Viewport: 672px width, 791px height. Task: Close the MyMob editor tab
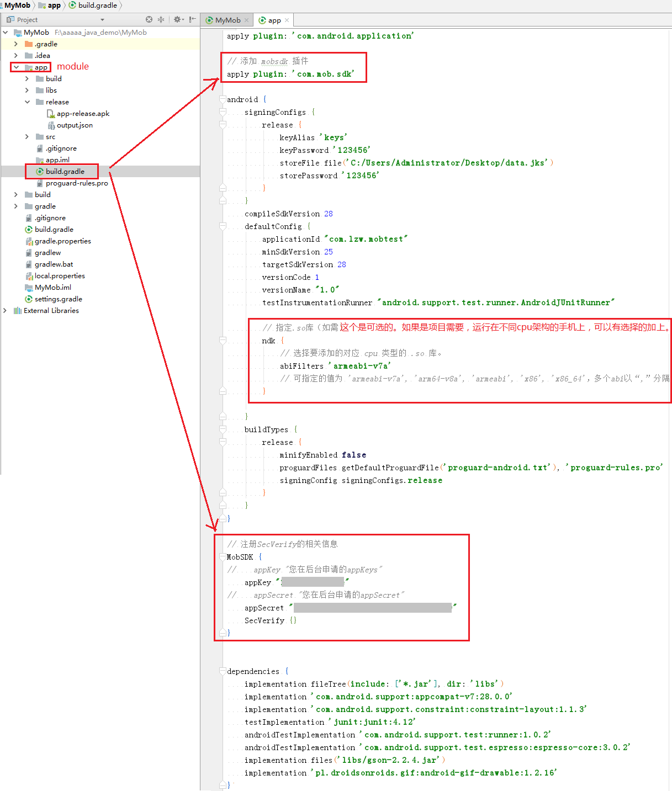click(x=246, y=20)
